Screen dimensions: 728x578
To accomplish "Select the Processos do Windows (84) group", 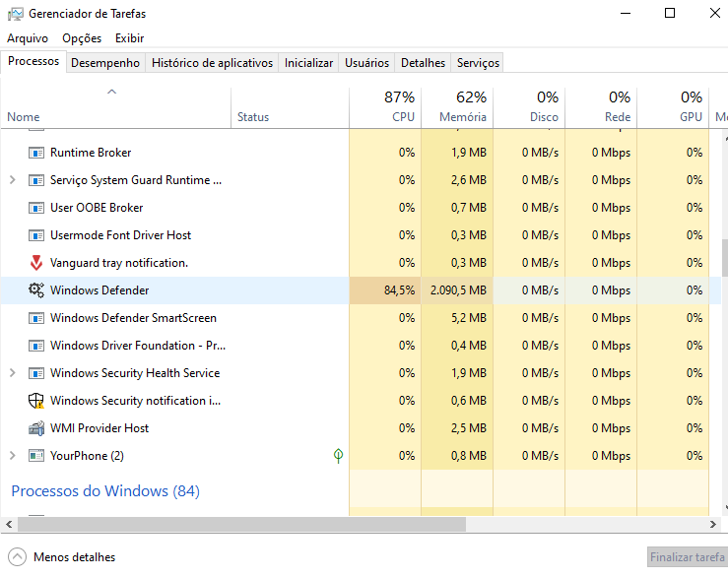I will [x=105, y=491].
